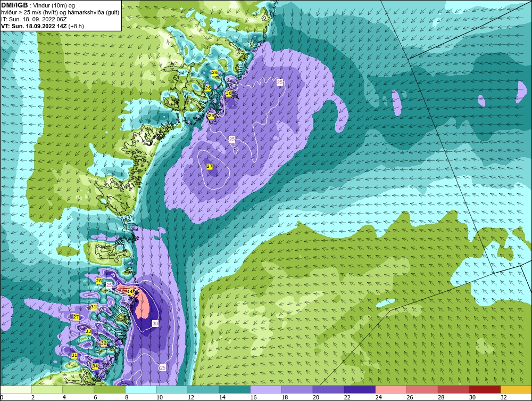Select the orange 32+ legend swatch
Image resolution: width=532 pixels, height=401 pixels.
(516, 389)
